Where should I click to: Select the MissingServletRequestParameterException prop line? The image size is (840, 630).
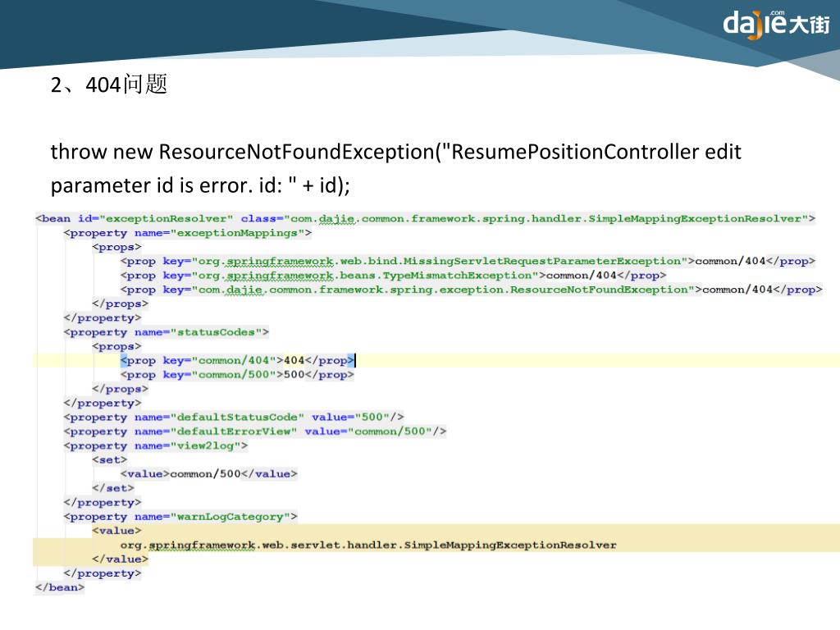(x=468, y=262)
